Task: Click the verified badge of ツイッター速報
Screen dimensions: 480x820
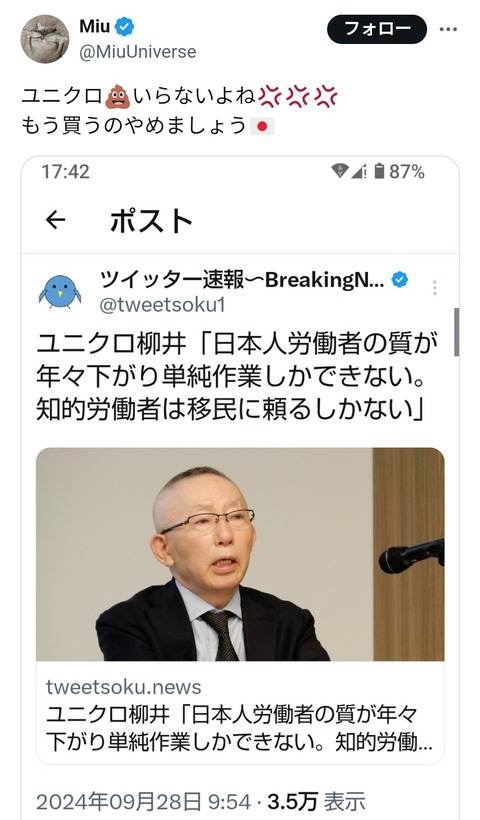Action: point(399,280)
